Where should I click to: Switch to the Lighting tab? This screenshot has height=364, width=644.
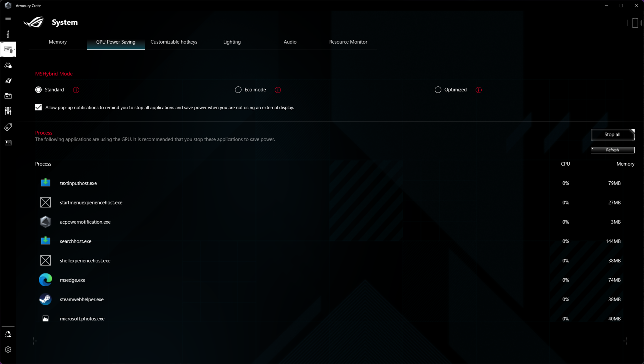[232, 42]
